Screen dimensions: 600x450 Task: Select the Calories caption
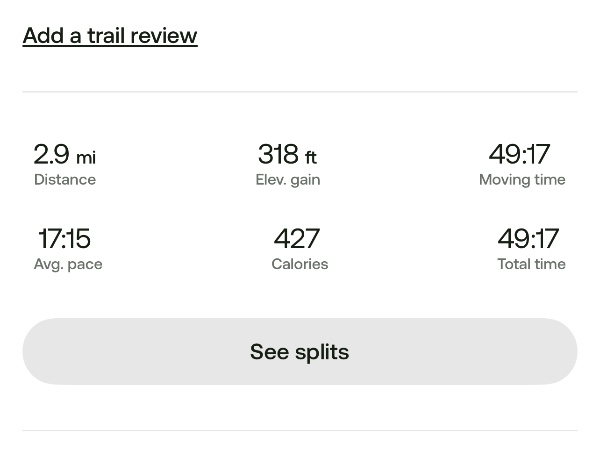300,264
